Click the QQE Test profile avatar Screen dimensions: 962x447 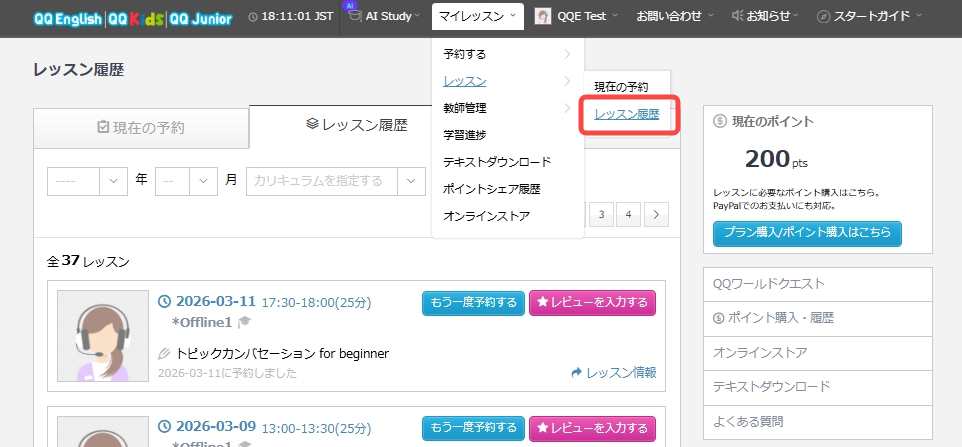pyautogui.click(x=542, y=17)
